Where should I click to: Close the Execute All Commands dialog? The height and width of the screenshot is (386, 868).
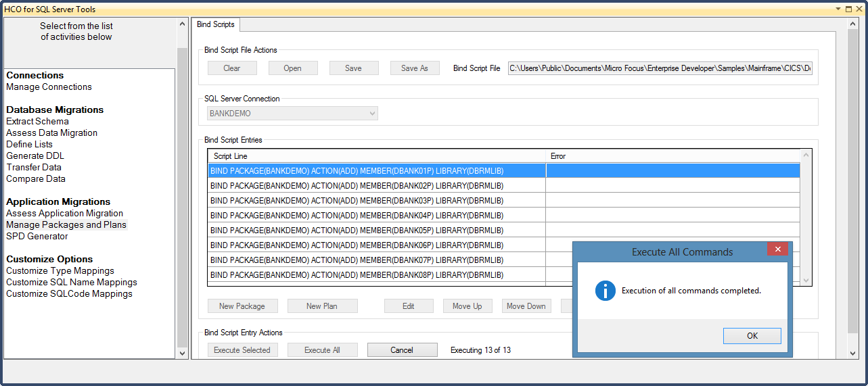(777, 249)
